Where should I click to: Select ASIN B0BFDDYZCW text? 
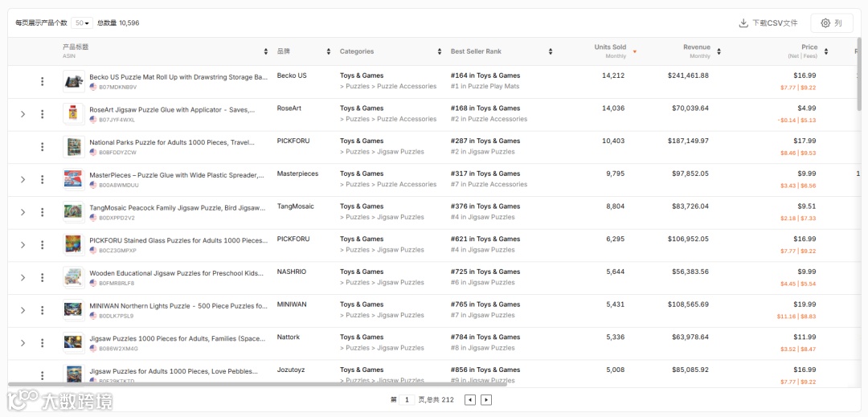coord(117,152)
